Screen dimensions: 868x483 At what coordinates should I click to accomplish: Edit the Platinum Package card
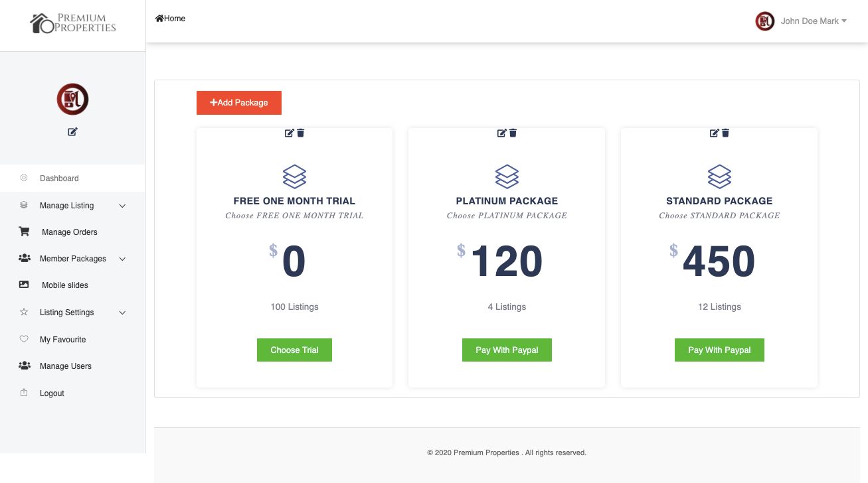pos(501,133)
